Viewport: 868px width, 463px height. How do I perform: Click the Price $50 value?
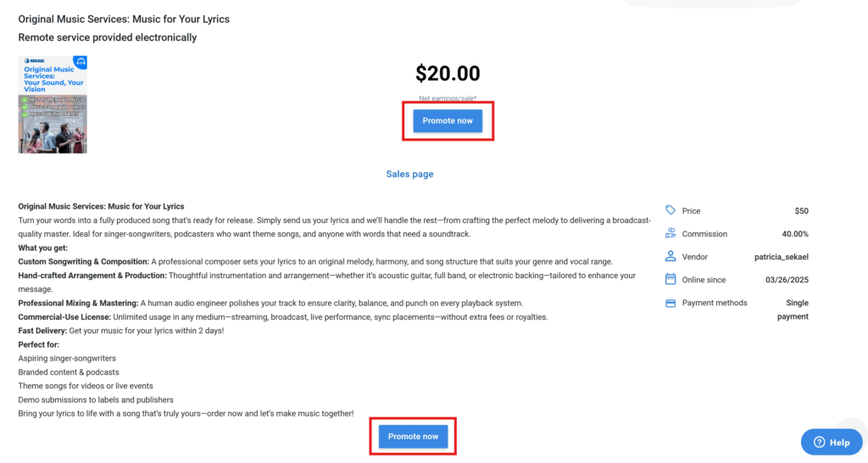pos(802,211)
